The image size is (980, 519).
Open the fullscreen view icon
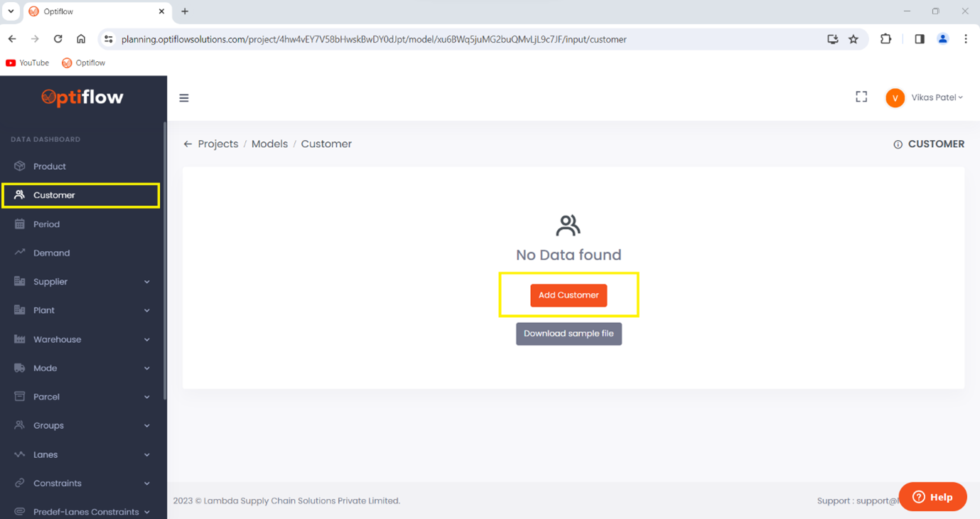click(x=861, y=96)
